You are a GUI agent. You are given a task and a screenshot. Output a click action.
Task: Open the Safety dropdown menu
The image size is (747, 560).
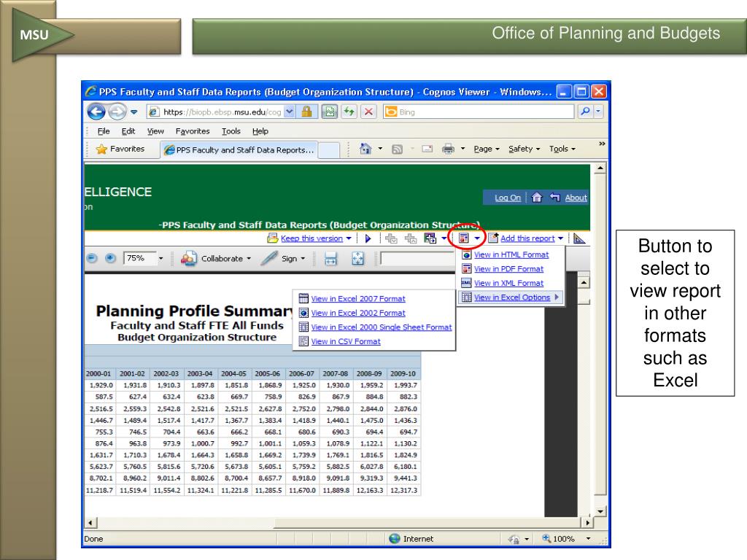click(x=524, y=149)
